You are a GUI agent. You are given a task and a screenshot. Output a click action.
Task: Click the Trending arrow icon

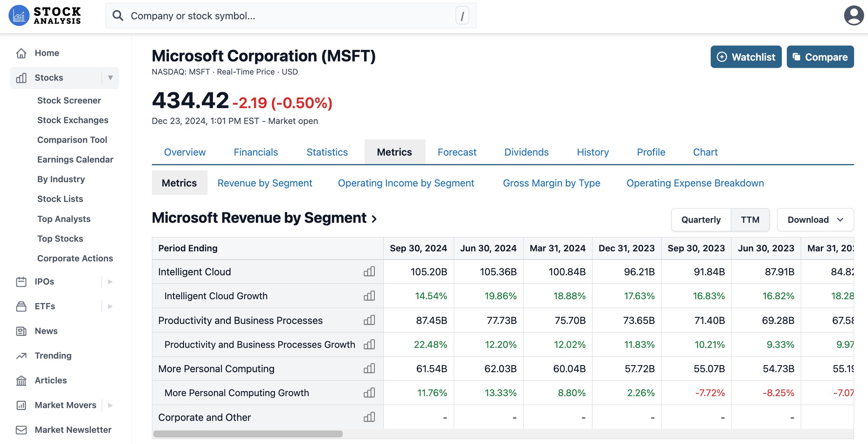21,356
